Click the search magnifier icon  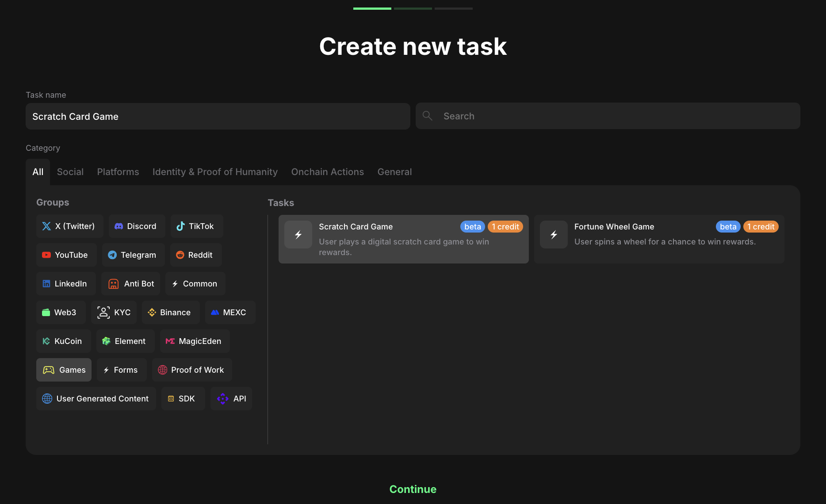point(427,116)
